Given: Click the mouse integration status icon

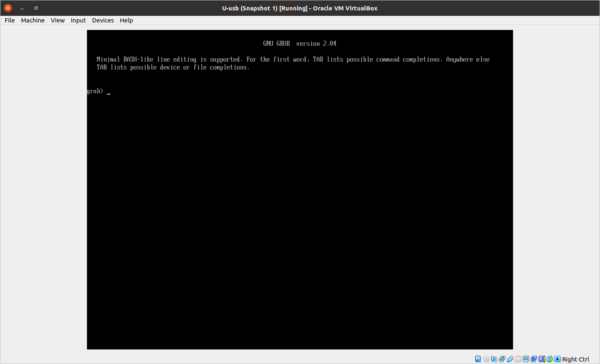Looking at the screenshot, I should click(x=550, y=359).
